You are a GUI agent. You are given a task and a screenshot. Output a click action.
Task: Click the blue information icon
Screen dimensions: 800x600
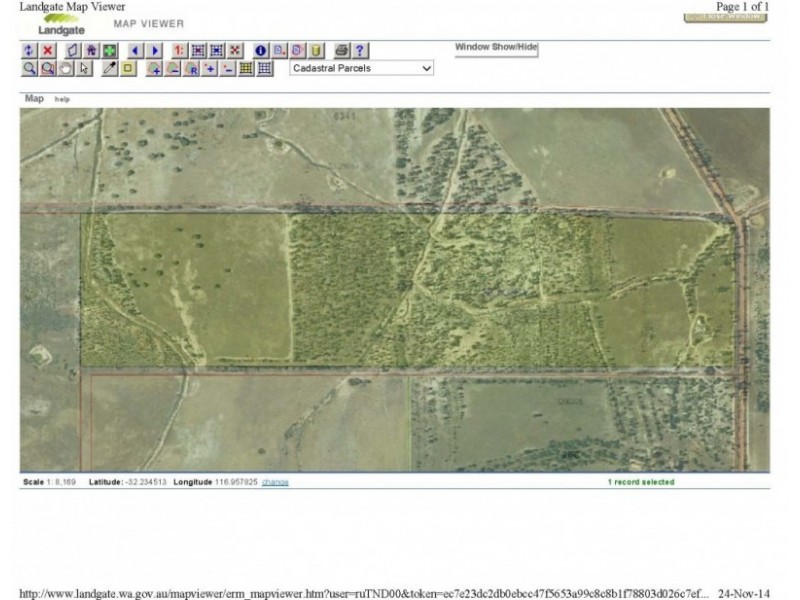point(260,50)
